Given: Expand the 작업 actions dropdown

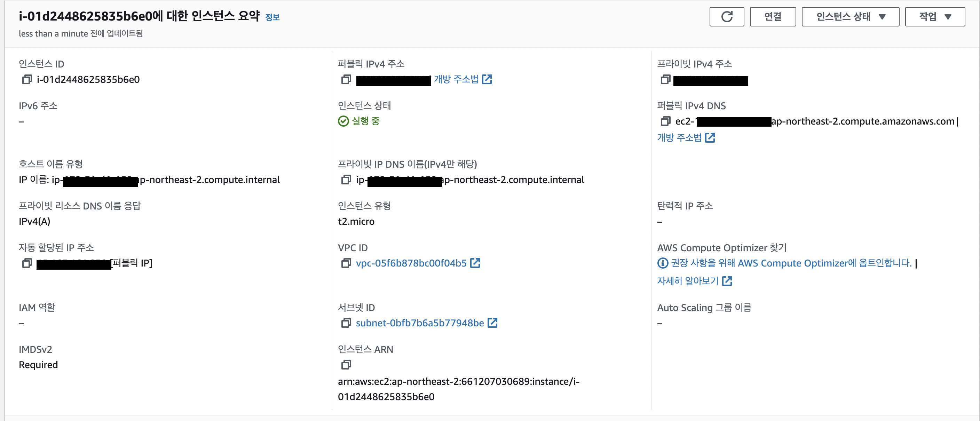Looking at the screenshot, I should click(x=934, y=17).
